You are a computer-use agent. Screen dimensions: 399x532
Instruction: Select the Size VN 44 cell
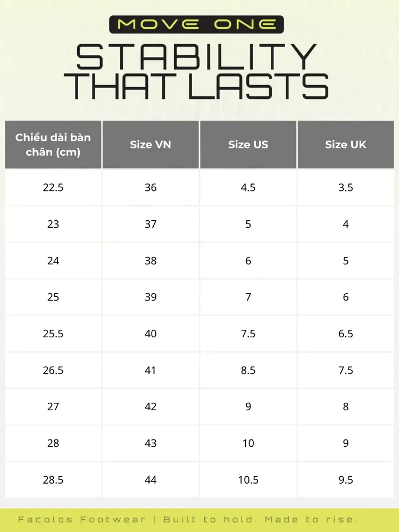pyautogui.click(x=151, y=480)
